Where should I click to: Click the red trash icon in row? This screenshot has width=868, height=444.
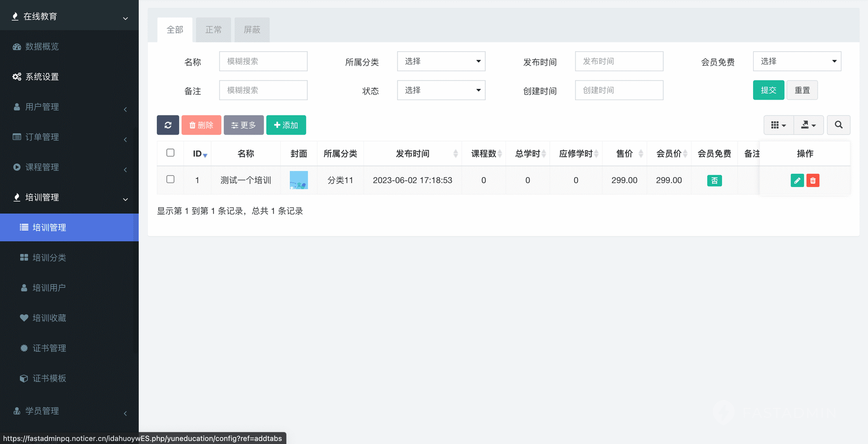813,181
